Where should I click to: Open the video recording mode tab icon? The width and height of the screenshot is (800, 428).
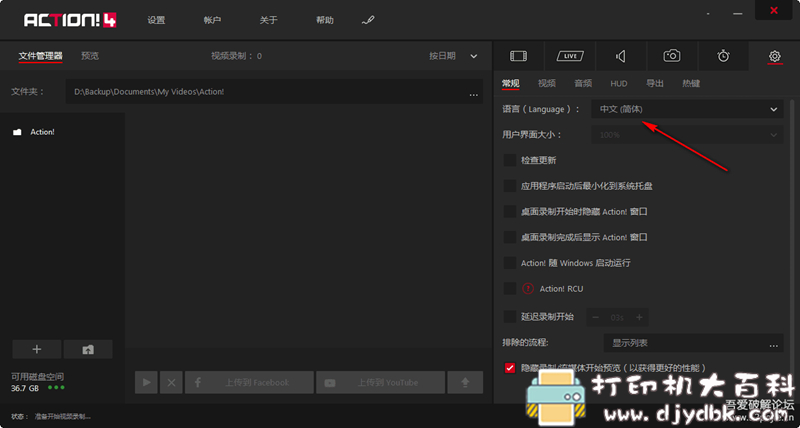pyautogui.click(x=518, y=56)
